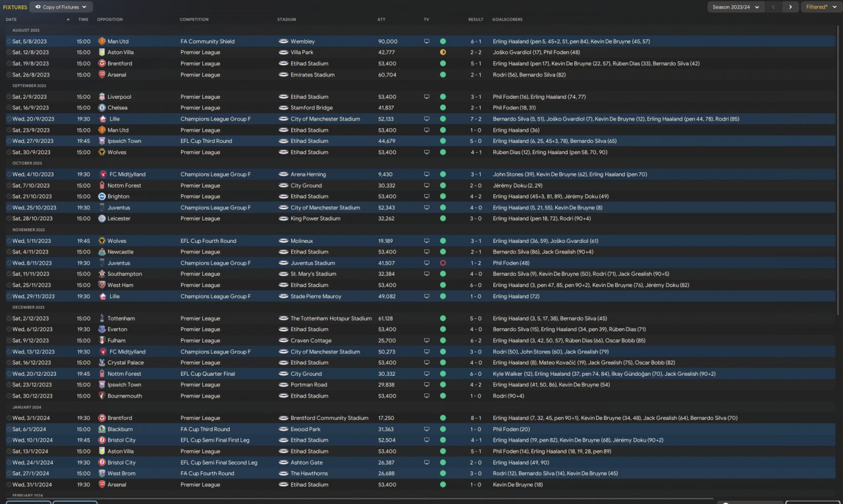The image size is (843, 504).
Task: Click the red loss indicator in the Juventus Stadium row
Action: click(x=443, y=263)
